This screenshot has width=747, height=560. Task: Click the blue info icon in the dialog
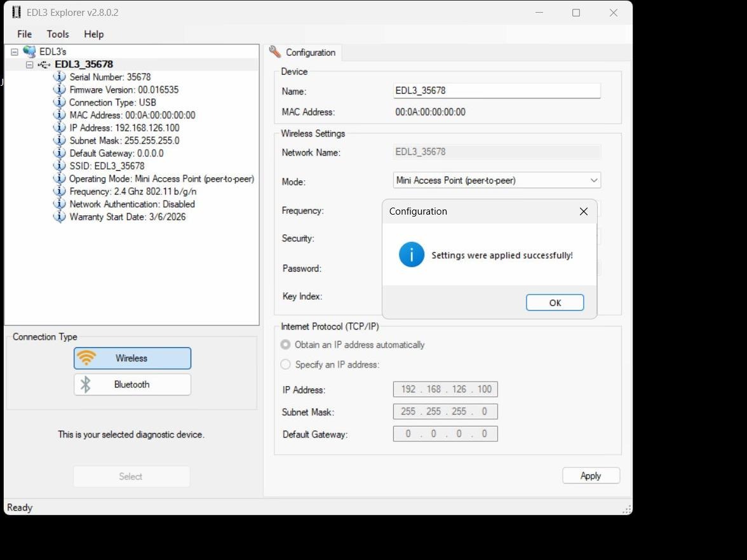(x=411, y=254)
